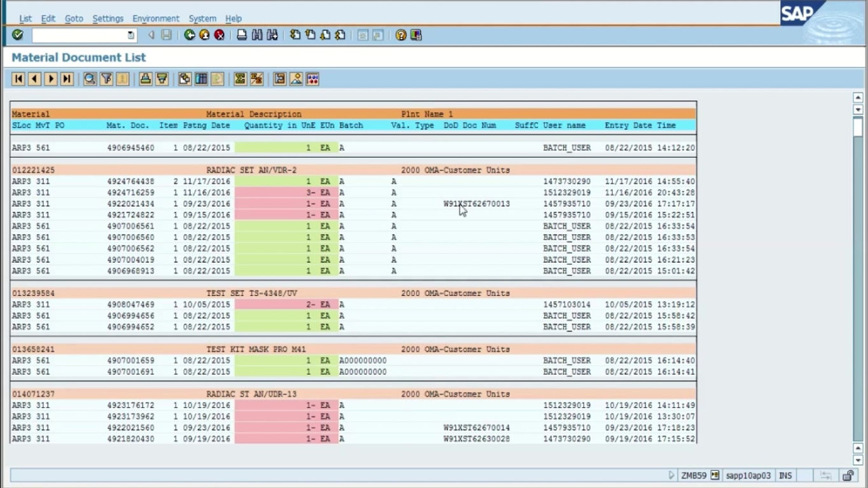Screen dimensions: 868x488
Task: Click the vertical scrollbar thumb
Action: (x=858, y=127)
